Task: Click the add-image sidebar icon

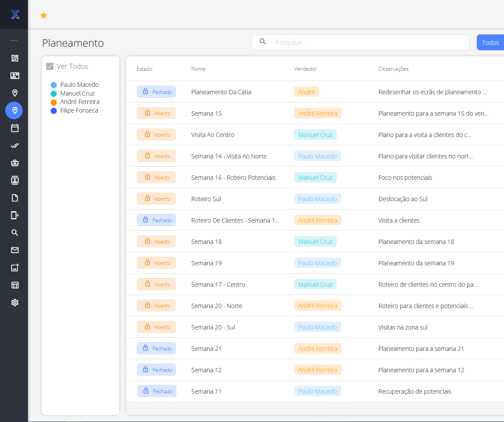Action: 15,268
